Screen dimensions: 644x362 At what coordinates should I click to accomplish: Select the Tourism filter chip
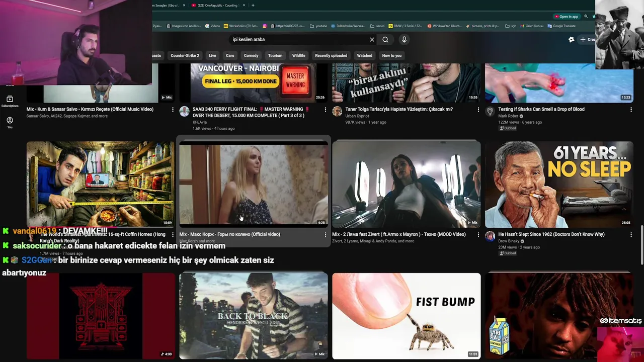click(x=275, y=56)
